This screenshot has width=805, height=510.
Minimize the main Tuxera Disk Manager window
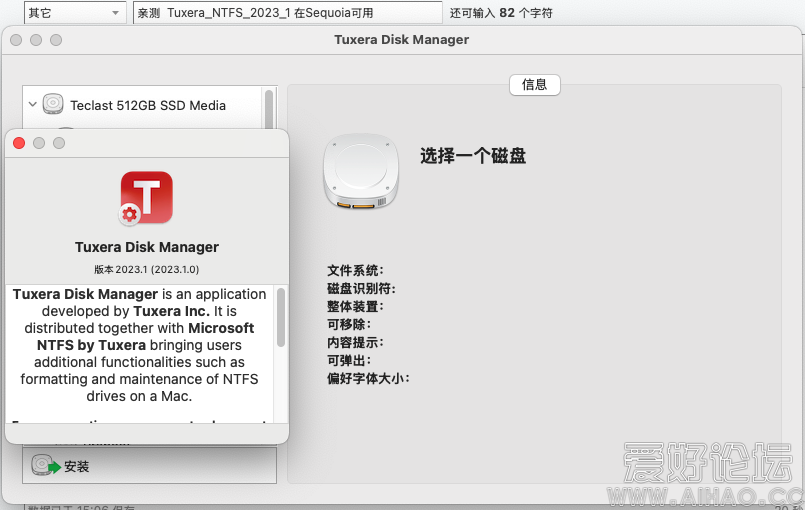tap(36, 40)
